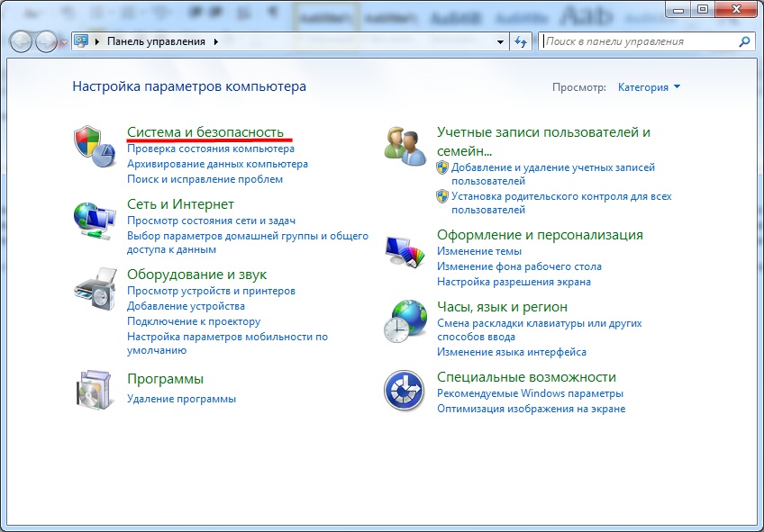This screenshot has height=532, width=764.
Task: Click the Appearance and Personalization monitor icon
Action: coord(405,252)
